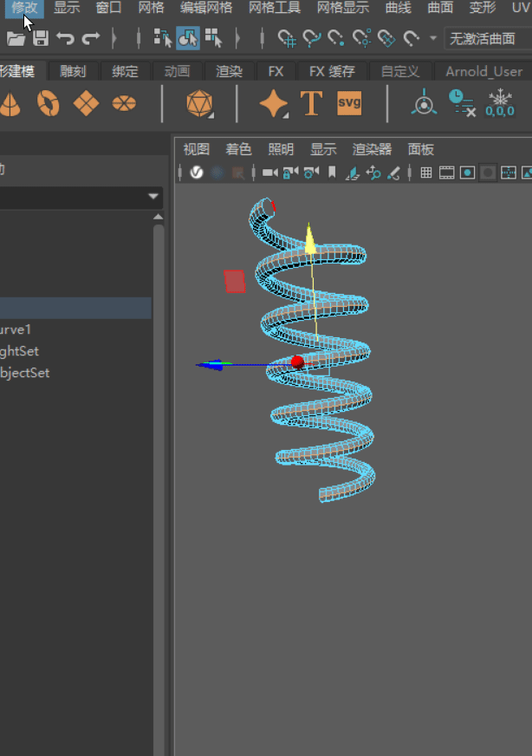Open the 修改 menu
The height and width of the screenshot is (756, 532).
click(x=24, y=8)
